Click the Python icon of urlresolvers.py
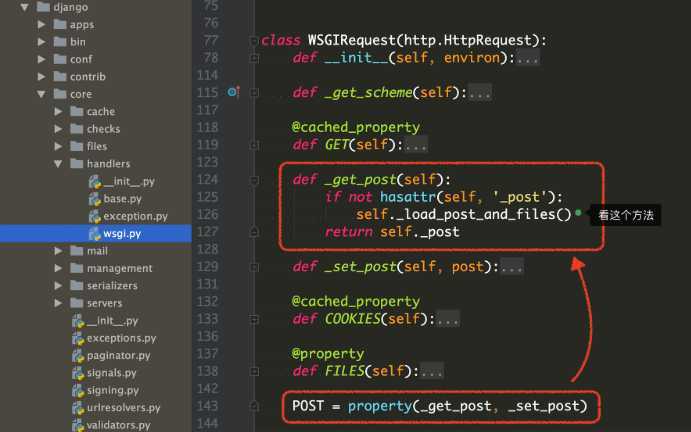The height and width of the screenshot is (432, 691). [78, 408]
